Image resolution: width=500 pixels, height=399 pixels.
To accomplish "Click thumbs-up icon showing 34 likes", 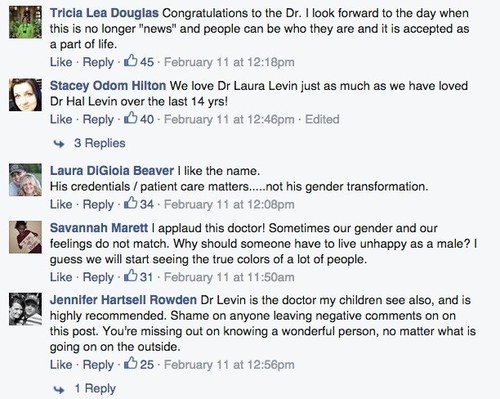I will pyautogui.click(x=130, y=203).
